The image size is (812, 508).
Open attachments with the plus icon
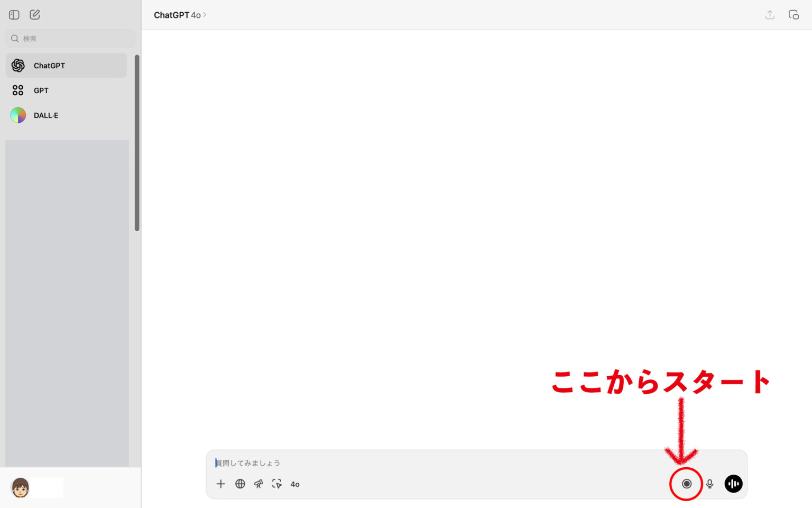221,484
